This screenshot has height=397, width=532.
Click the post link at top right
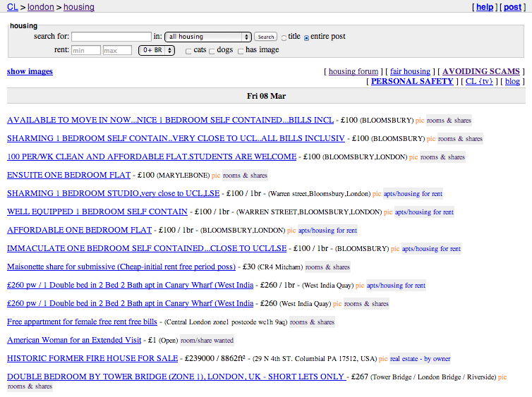[x=511, y=7]
